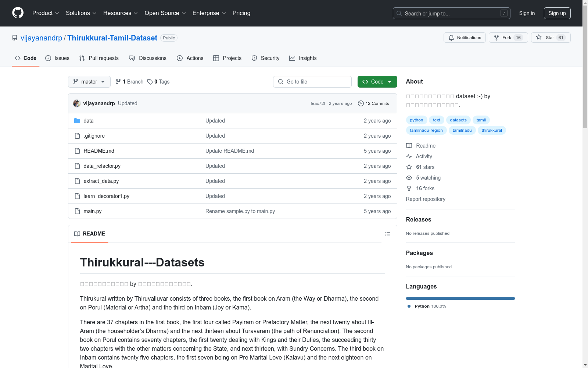Switch to the Insights tab

click(x=303, y=58)
